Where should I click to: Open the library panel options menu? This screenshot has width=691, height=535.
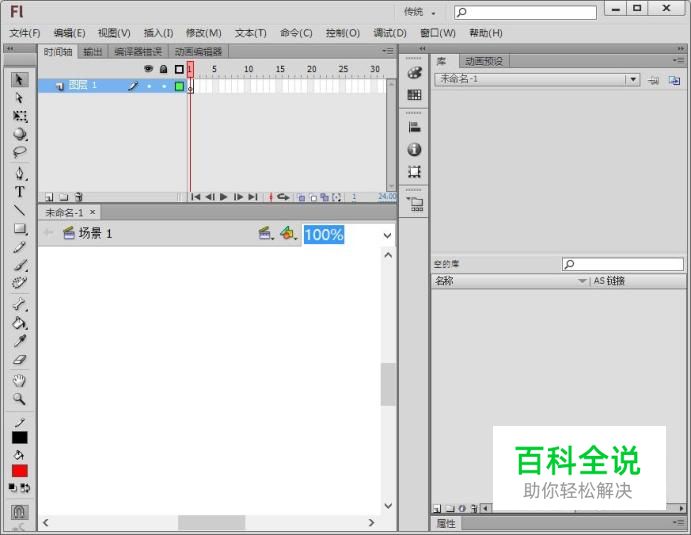679,60
